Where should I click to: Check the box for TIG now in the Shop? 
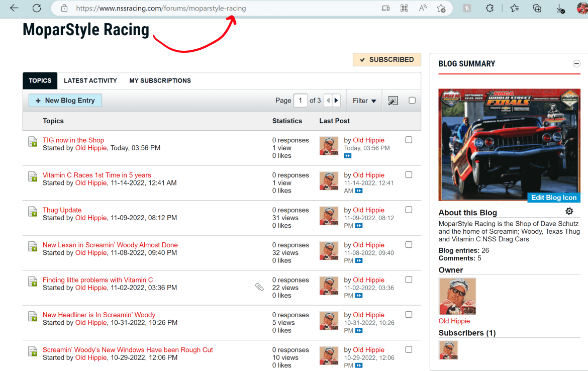409,140
